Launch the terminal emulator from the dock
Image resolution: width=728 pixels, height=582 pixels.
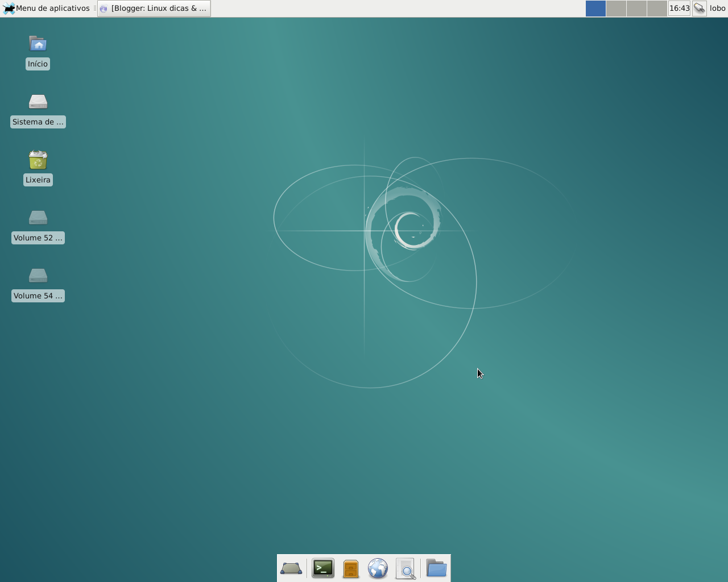pos(322,568)
